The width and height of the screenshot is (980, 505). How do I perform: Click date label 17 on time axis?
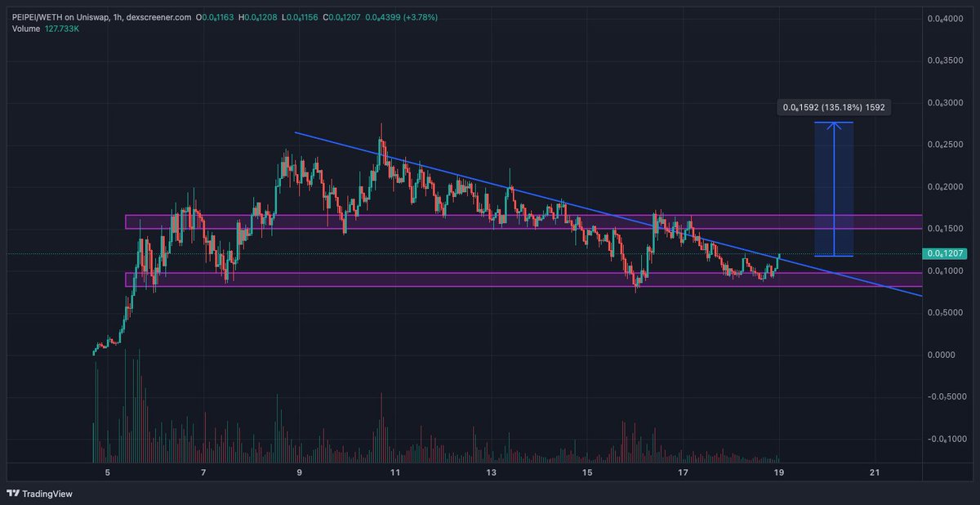683,473
